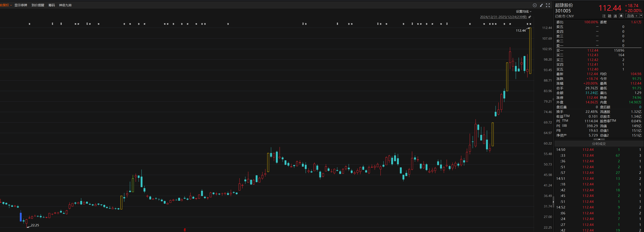Toggle 神奇九转 indicator on chart
The height and width of the screenshot is (232, 644).
pyautogui.click(x=65, y=5)
